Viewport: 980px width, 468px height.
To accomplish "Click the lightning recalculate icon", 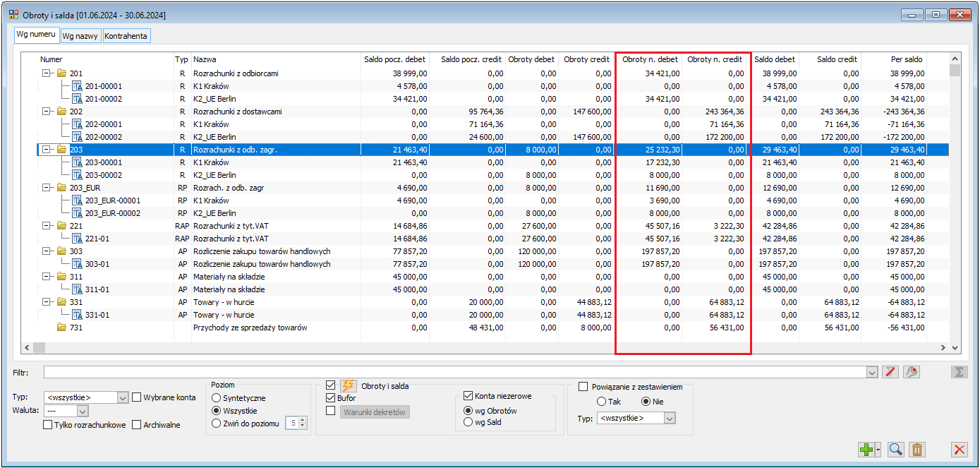I will pyautogui.click(x=348, y=386).
